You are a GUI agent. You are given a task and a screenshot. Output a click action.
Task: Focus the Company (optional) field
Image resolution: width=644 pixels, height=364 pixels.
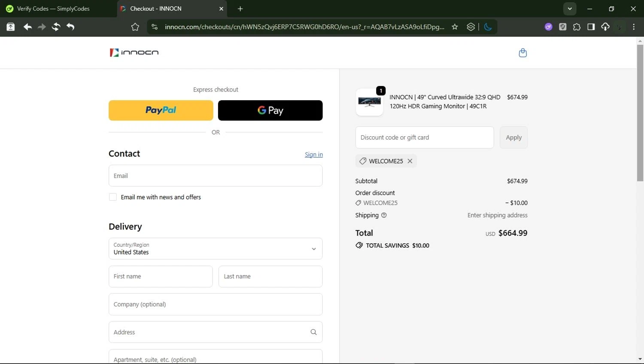(216, 304)
